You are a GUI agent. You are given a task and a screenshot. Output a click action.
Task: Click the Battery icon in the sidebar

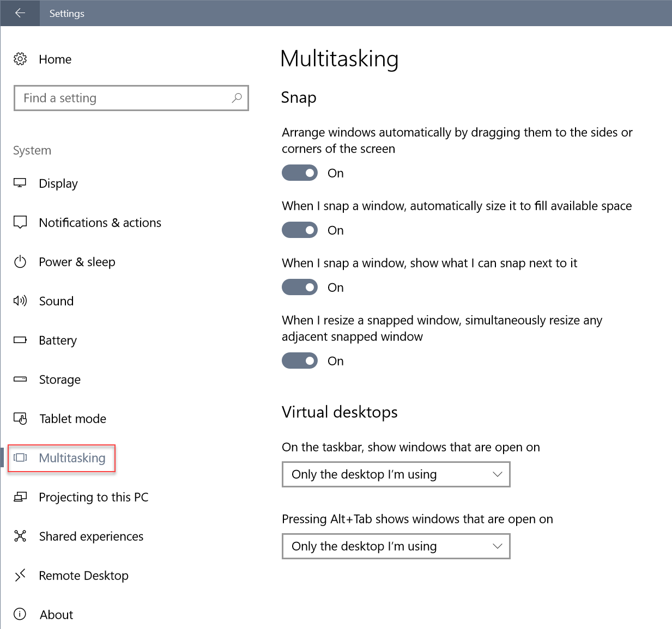pos(20,340)
